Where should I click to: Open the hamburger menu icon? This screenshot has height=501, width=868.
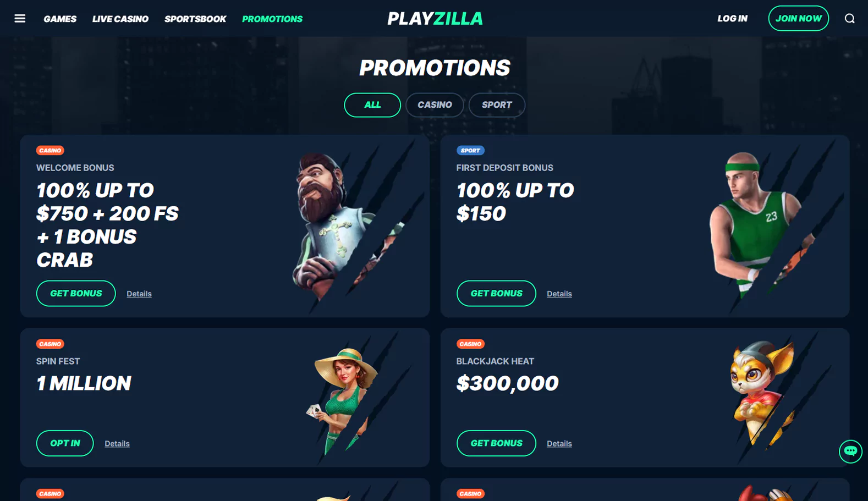pyautogui.click(x=20, y=19)
